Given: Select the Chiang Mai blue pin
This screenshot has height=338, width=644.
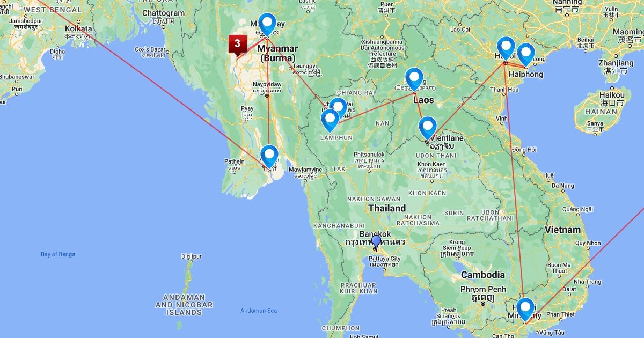Looking at the screenshot, I should click(339, 109).
